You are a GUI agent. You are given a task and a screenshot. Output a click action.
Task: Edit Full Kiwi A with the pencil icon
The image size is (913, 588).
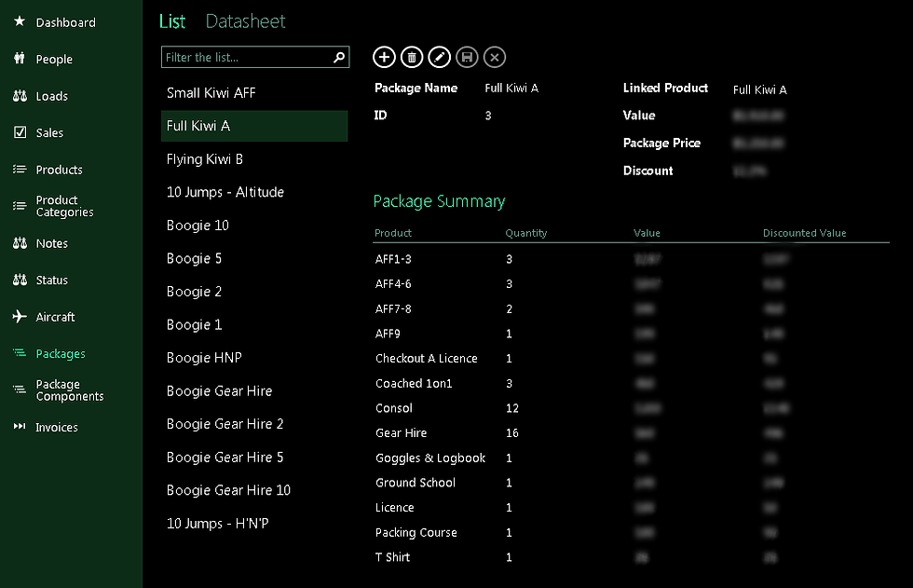pos(439,57)
